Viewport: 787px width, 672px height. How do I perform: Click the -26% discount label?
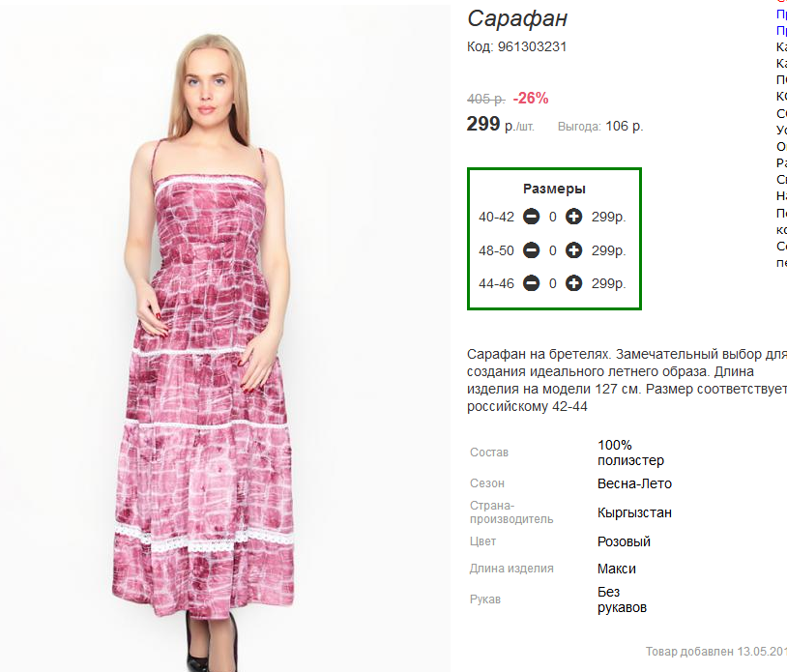[531, 98]
